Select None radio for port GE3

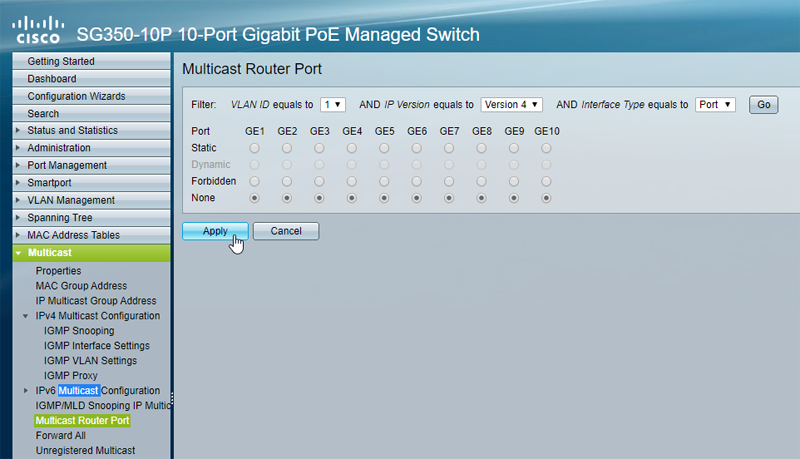(319, 198)
